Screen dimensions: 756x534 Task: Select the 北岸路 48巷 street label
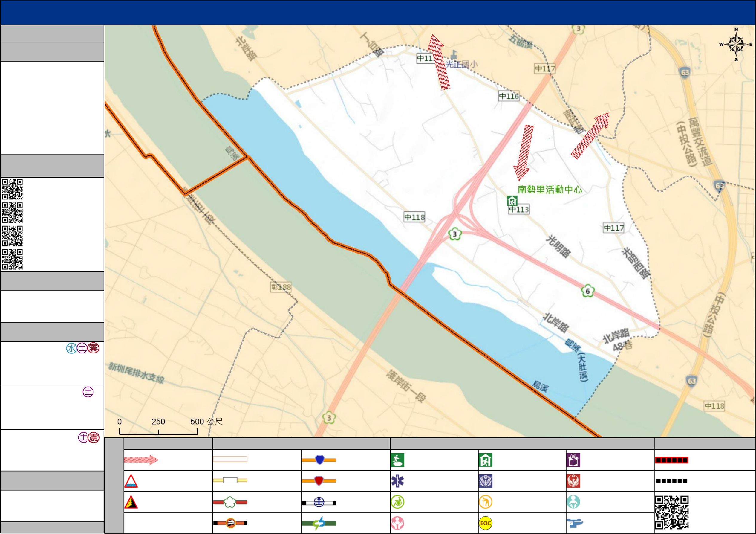[618, 340]
